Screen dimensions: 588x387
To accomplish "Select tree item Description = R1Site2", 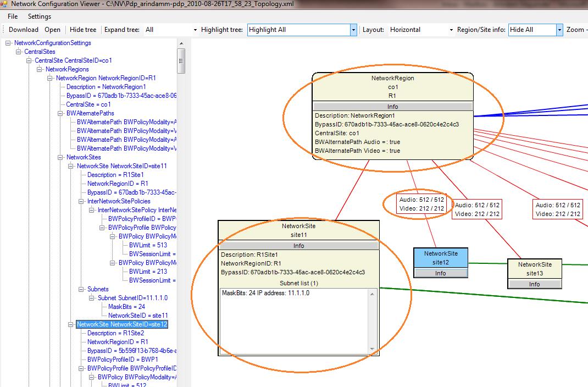I will (115, 333).
